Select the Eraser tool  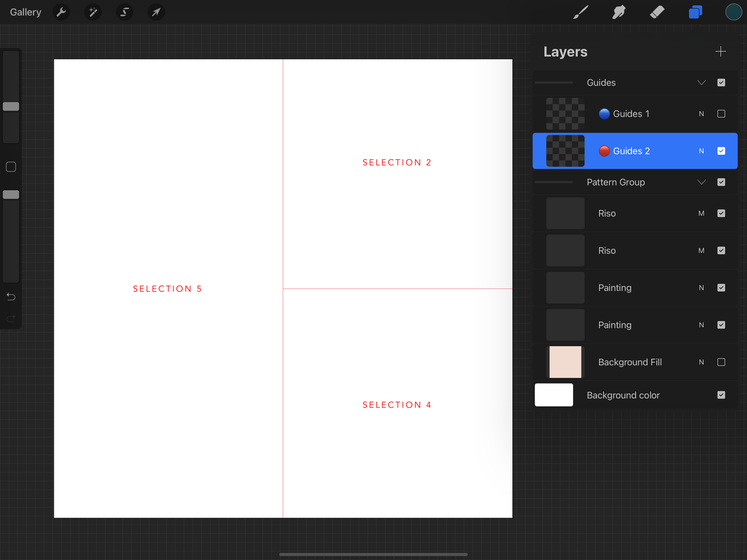click(x=657, y=12)
